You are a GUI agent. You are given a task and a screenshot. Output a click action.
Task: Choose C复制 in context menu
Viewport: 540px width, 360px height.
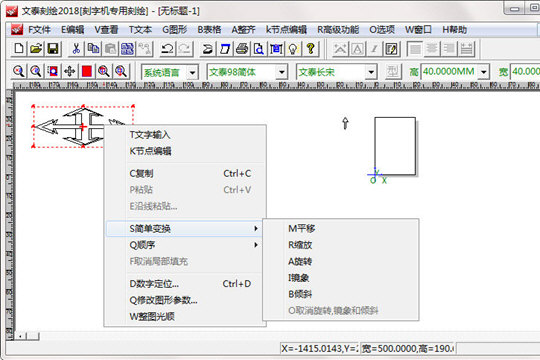184,173
